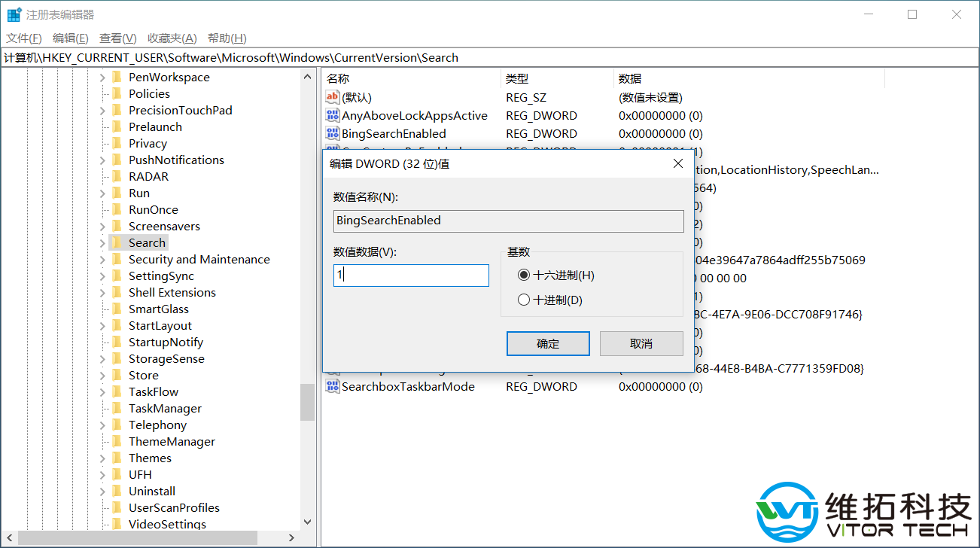Expand the PushNotifications key
980x548 pixels.
pos(102,160)
